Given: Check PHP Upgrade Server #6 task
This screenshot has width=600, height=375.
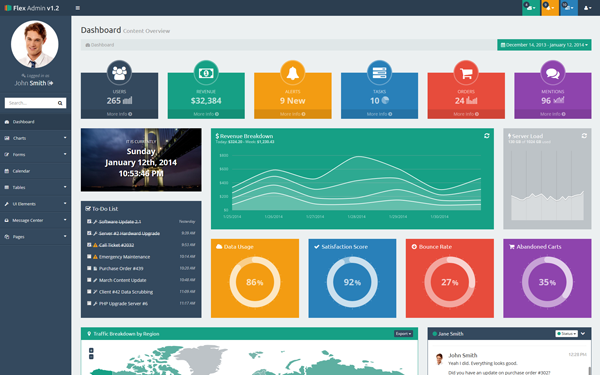Looking at the screenshot, I should click(89, 303).
